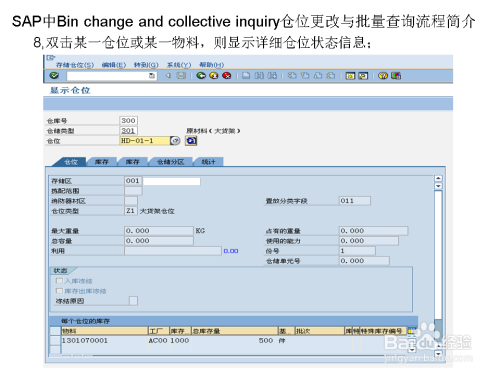Screen dimensions: 500x375
Task: Click the Next Page icon
Action: click(318, 76)
